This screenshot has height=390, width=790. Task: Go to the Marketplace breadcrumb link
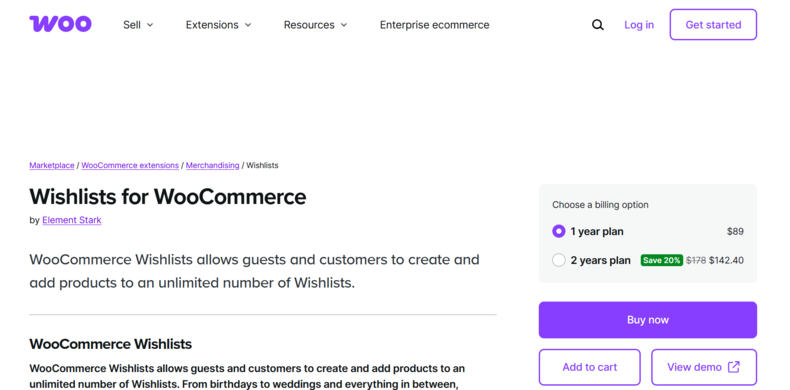(x=52, y=165)
